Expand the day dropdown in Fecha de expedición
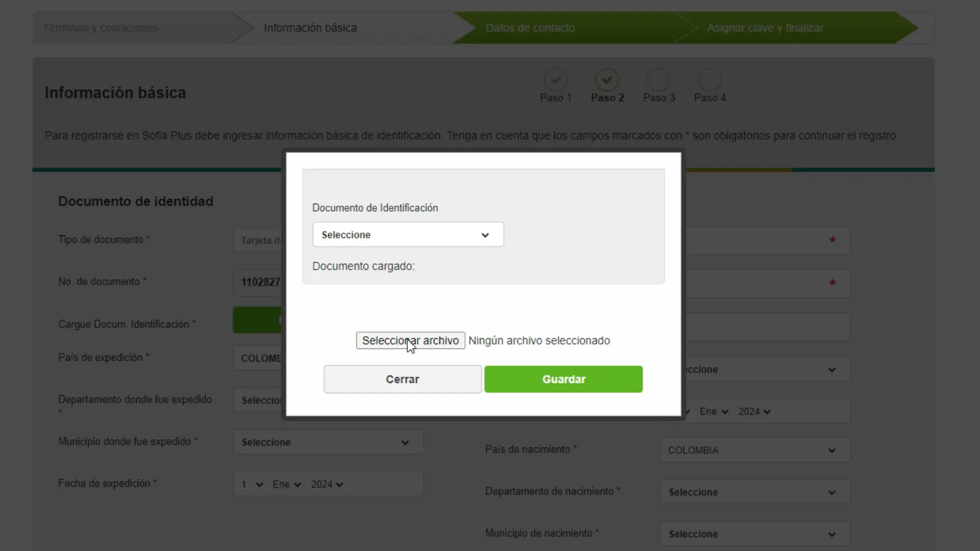Image resolution: width=980 pixels, height=551 pixels. coord(250,484)
